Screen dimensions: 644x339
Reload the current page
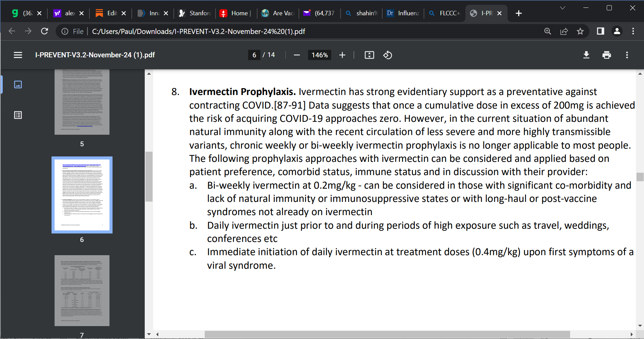[44, 31]
